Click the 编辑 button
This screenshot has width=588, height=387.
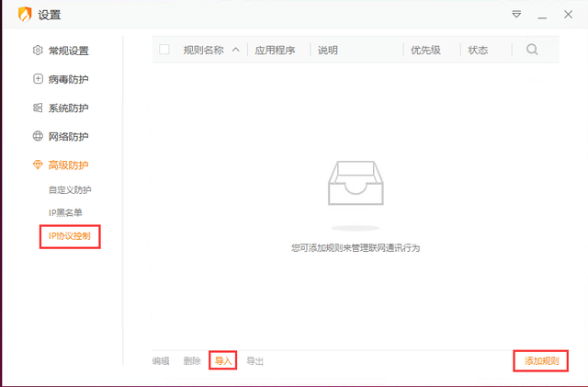tap(161, 361)
